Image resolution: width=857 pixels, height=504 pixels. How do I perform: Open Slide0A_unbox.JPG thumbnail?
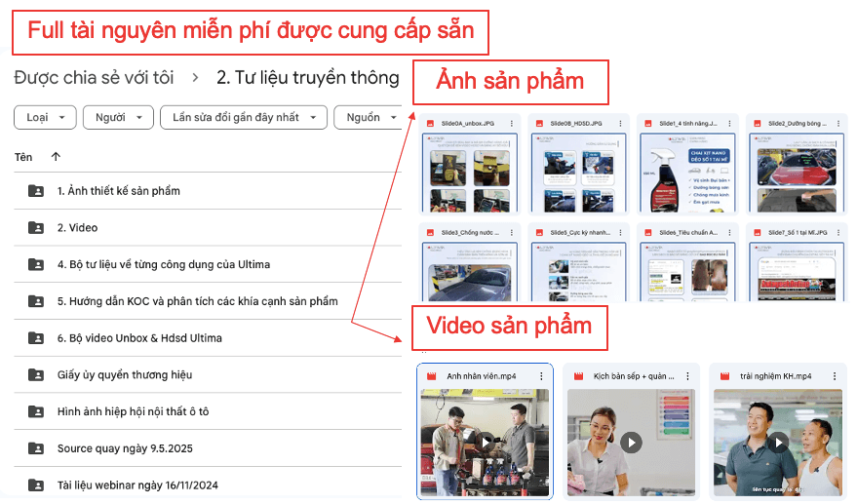[x=470, y=173]
